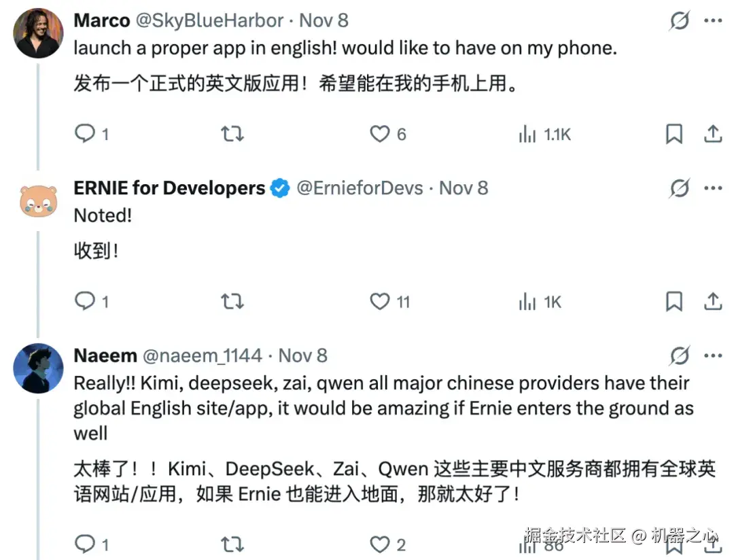Retweet Naeem's tweet
This screenshot has height=560, width=734.
pyautogui.click(x=232, y=544)
